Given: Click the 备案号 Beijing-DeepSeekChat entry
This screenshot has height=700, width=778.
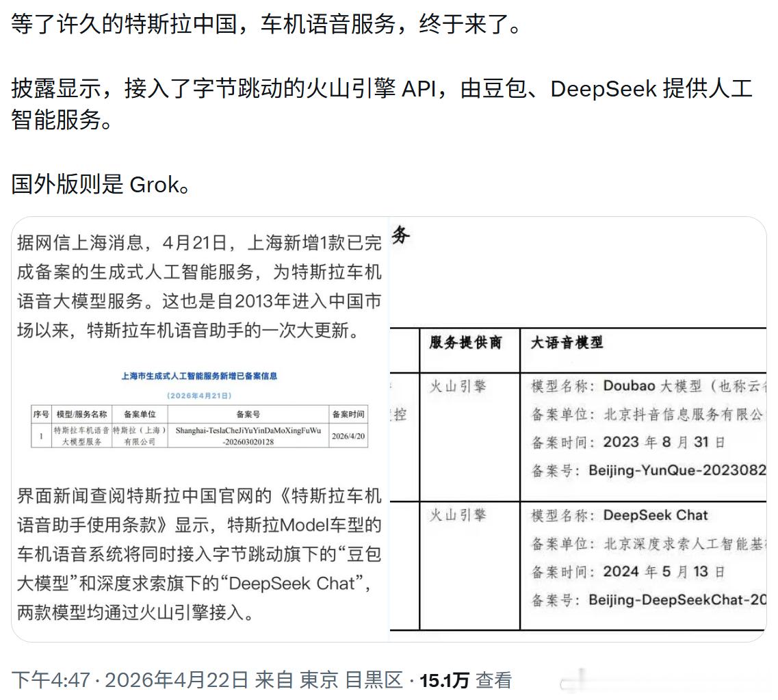Looking at the screenshot, I should click(x=649, y=600).
